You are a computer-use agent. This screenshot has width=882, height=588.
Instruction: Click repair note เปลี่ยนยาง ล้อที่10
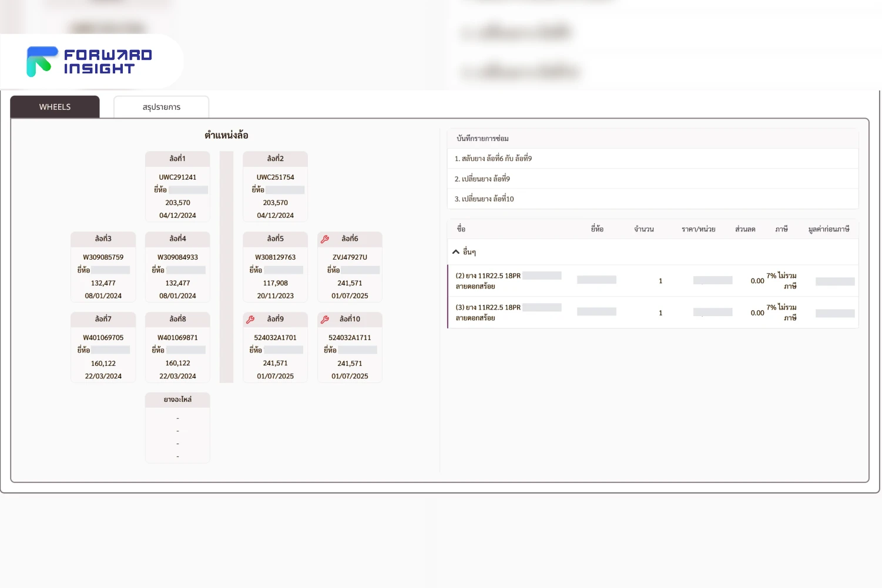484,199
